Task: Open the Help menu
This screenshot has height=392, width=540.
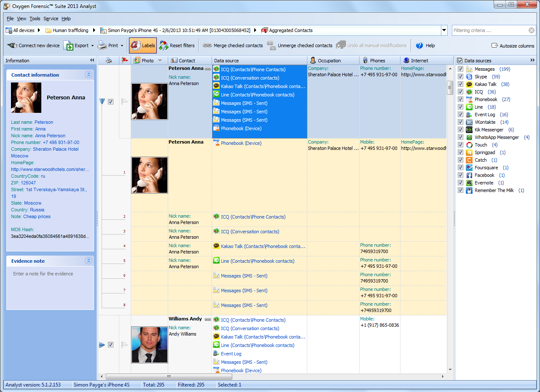Action: point(66,19)
